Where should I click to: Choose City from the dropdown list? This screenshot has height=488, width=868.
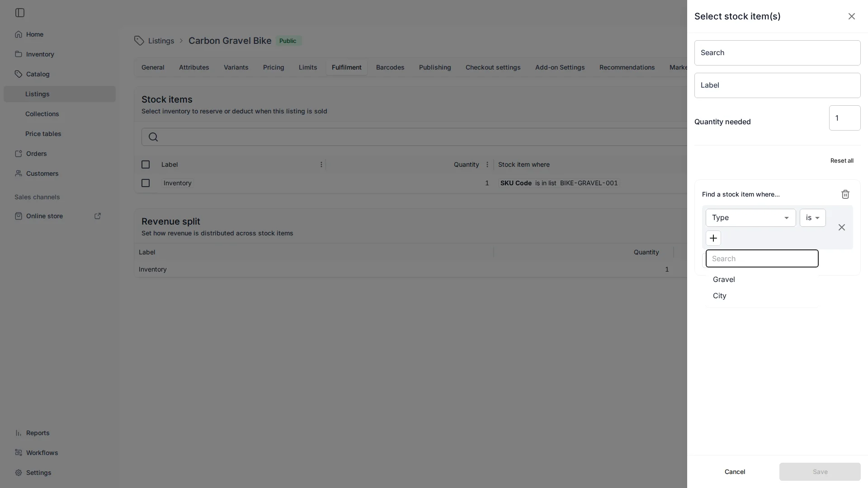(762, 296)
